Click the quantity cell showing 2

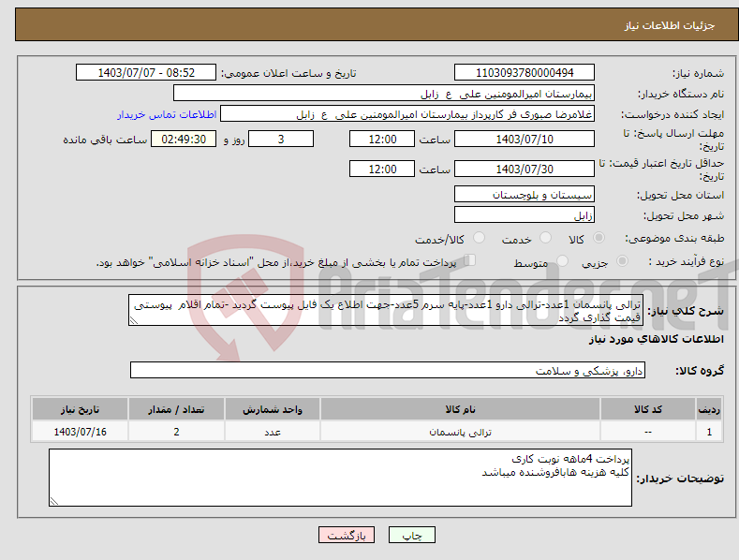click(x=176, y=432)
